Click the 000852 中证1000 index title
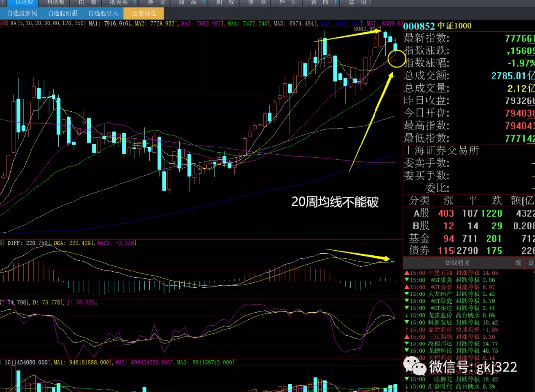535x392 pixels. pos(437,26)
